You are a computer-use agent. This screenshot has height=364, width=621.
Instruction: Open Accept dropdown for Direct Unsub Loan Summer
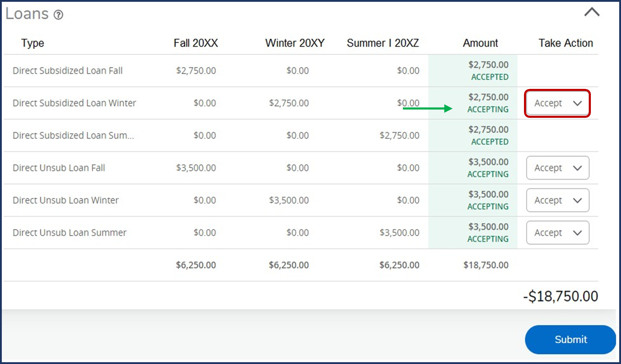point(557,233)
